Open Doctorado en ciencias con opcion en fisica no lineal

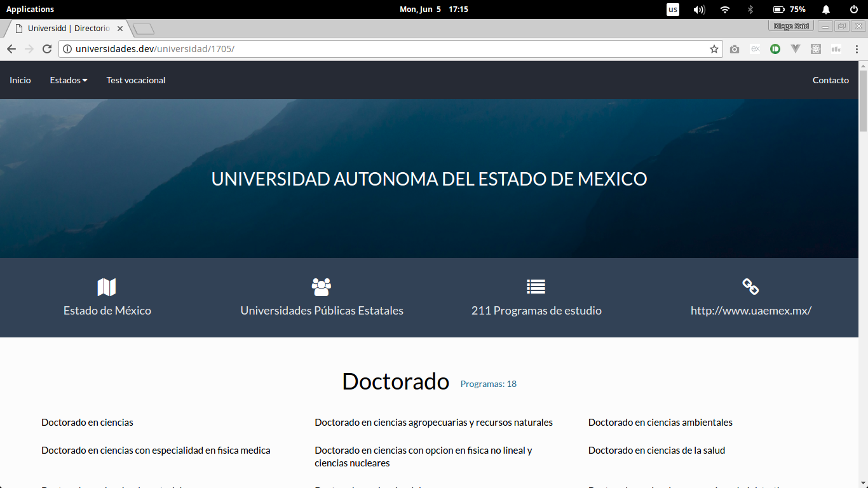423,456
